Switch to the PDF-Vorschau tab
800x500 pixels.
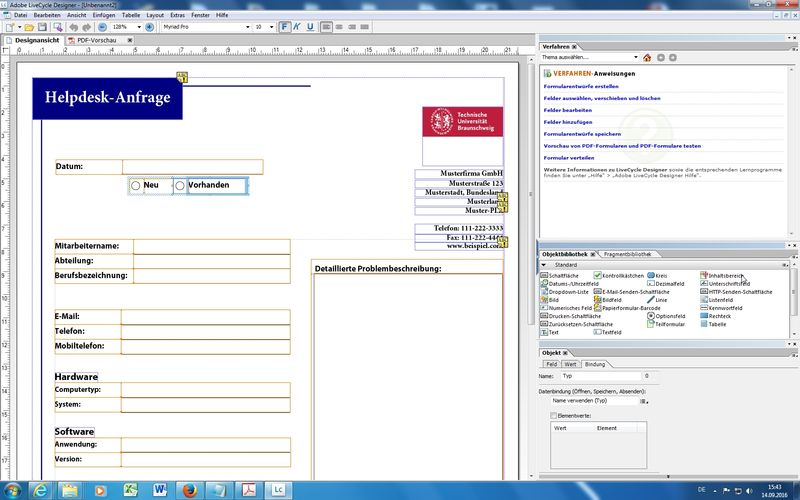96,39
